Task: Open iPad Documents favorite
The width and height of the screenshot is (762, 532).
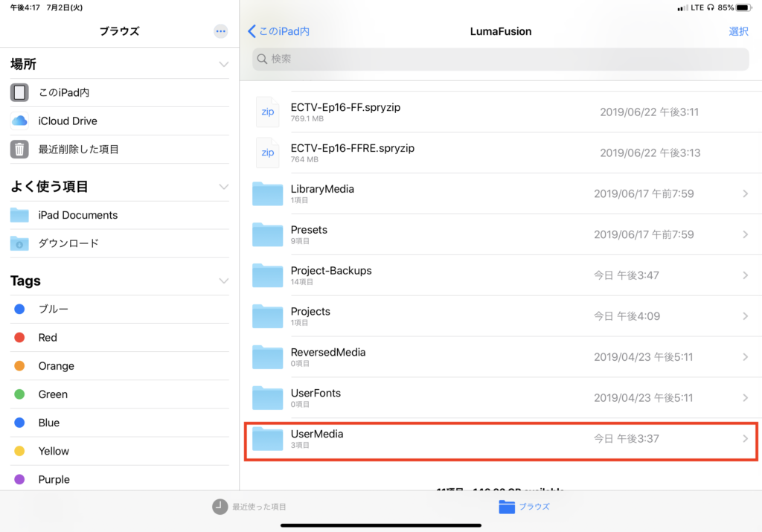Action: pos(120,215)
